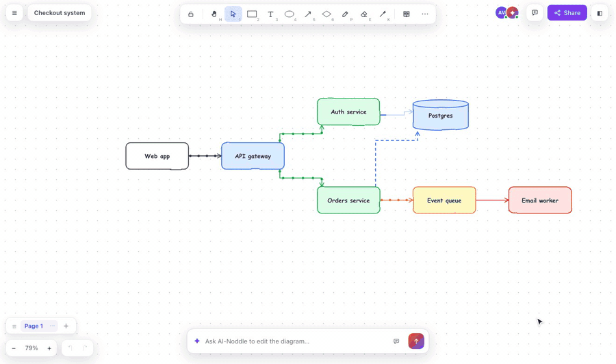Switch to the Page 1 tab
This screenshot has height=364, width=616.
point(34,326)
